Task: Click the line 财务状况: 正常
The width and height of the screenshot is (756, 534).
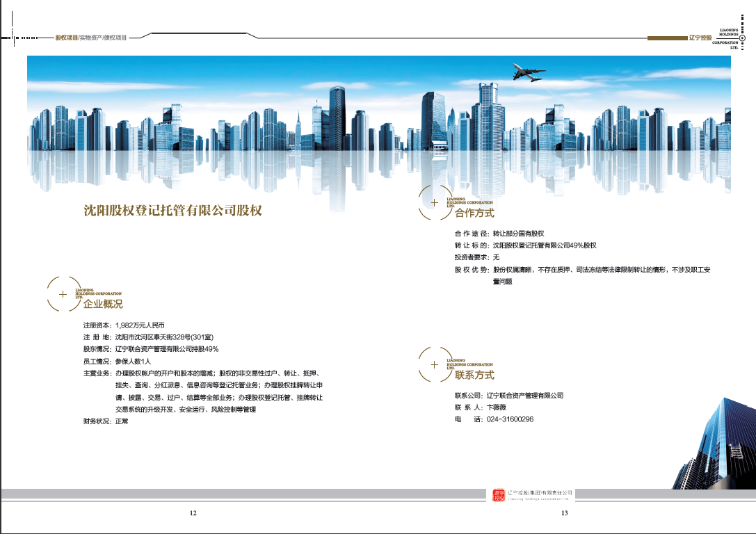Action: [x=106, y=421]
